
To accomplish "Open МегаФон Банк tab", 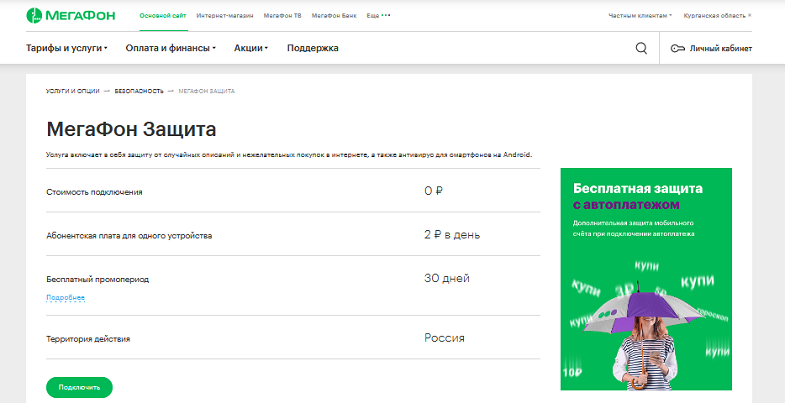I will tap(334, 16).
